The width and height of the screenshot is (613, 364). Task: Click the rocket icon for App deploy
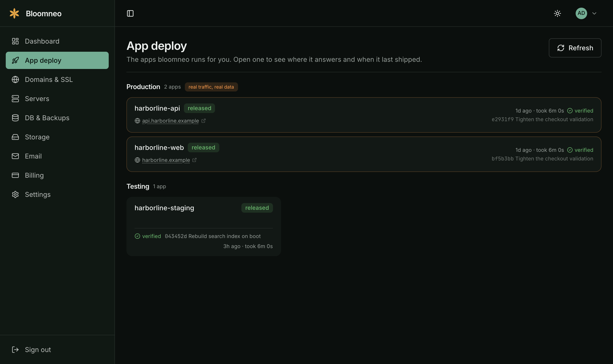(x=15, y=60)
